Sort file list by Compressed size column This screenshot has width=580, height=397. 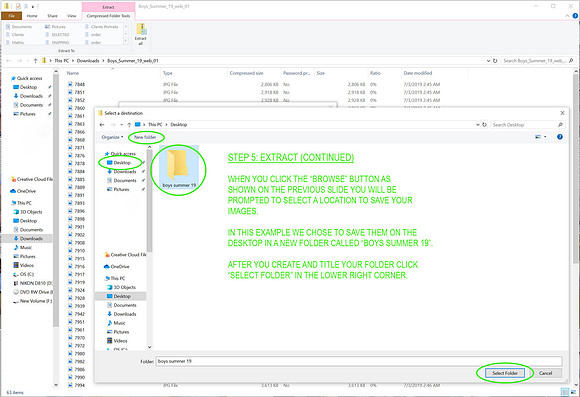pos(246,73)
